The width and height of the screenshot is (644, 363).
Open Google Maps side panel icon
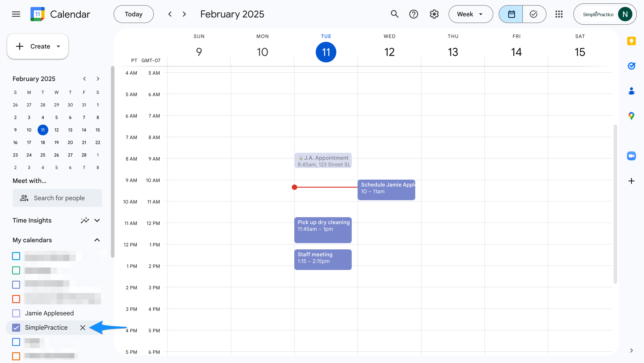(631, 116)
